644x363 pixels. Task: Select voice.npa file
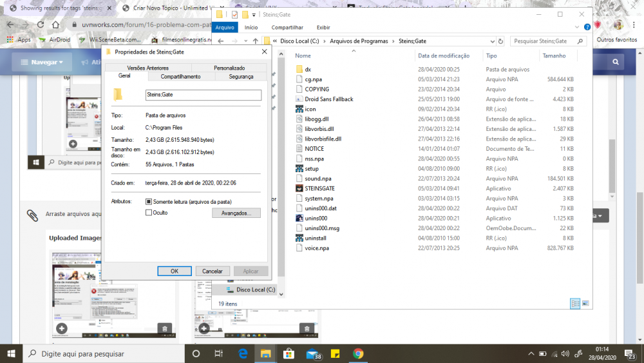(317, 248)
